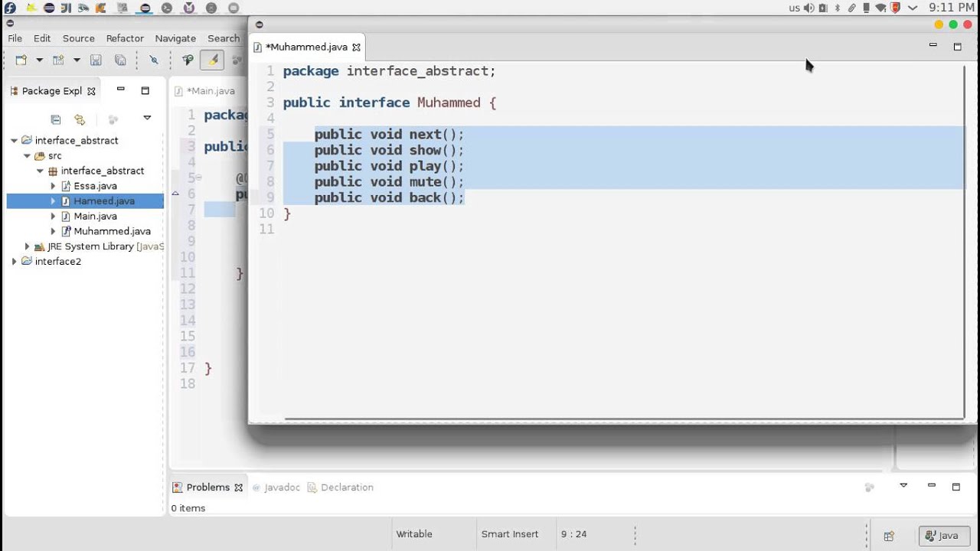
Task: Click the Save floppy disk icon
Action: (x=96, y=60)
